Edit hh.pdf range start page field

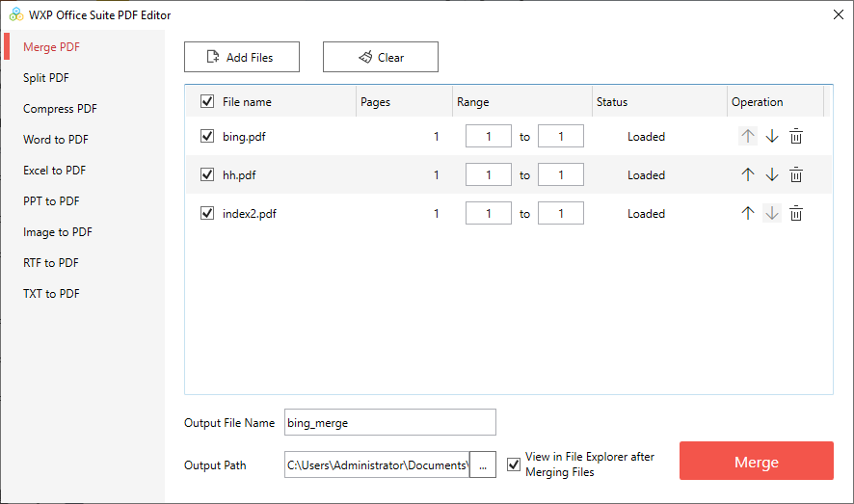pyautogui.click(x=489, y=174)
